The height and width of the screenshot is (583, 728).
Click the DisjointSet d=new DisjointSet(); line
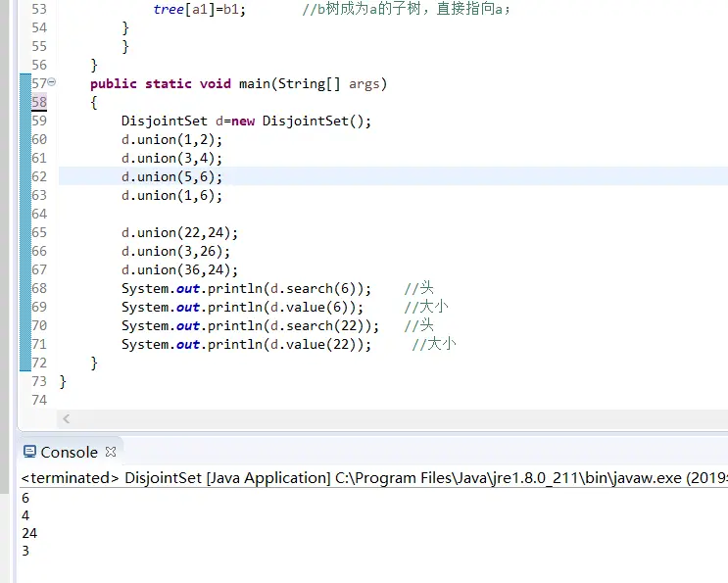(247, 121)
